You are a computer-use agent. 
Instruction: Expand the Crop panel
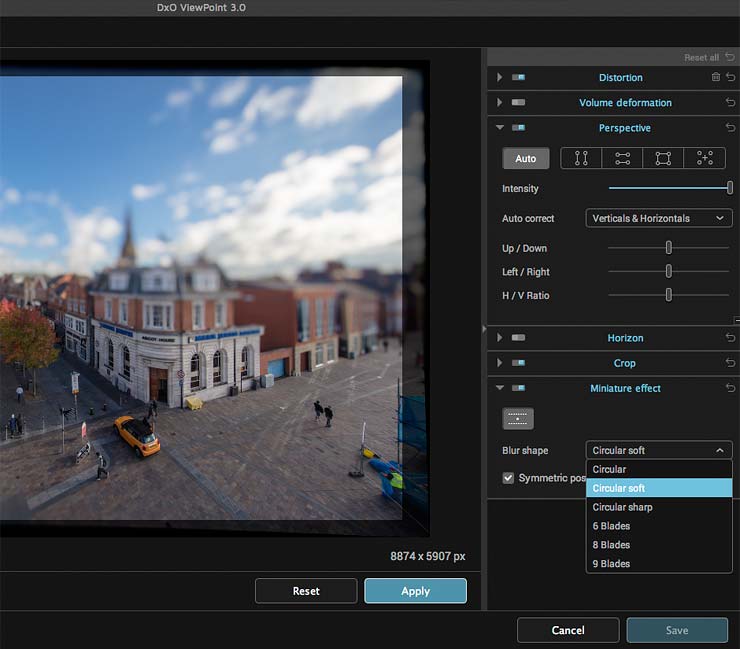[499, 362]
